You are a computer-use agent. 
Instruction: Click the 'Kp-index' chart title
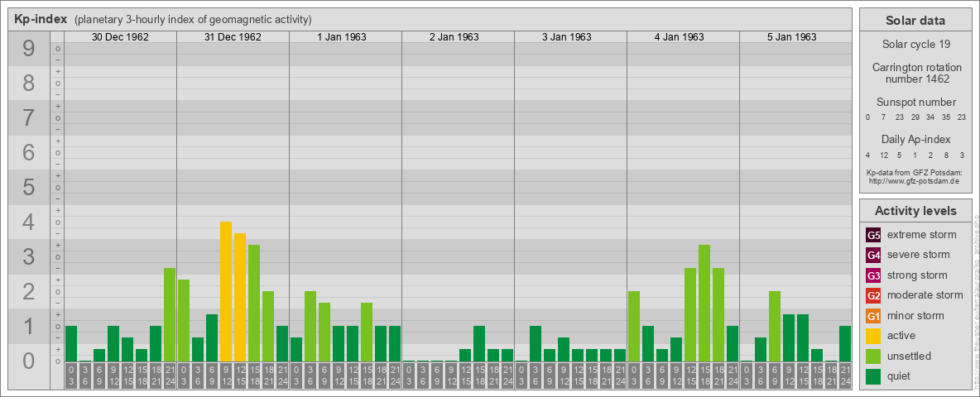[x=41, y=19]
